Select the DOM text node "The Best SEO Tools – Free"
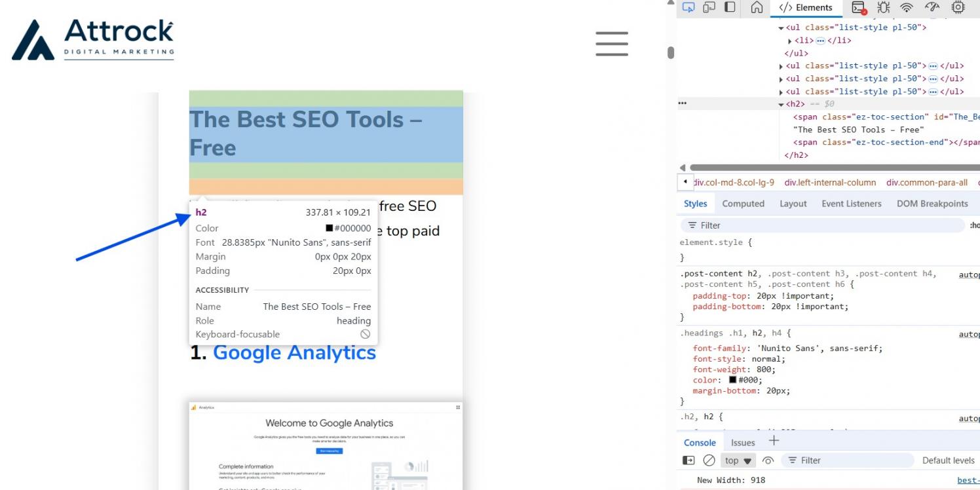Image resolution: width=980 pixels, height=490 pixels. (858, 130)
